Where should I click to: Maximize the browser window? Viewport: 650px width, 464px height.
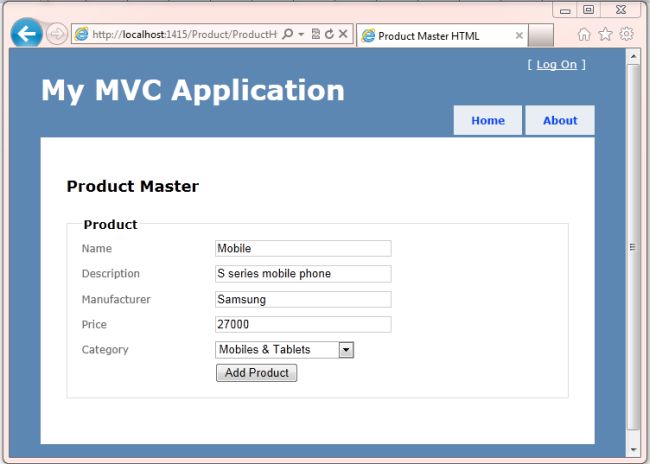(588, 10)
